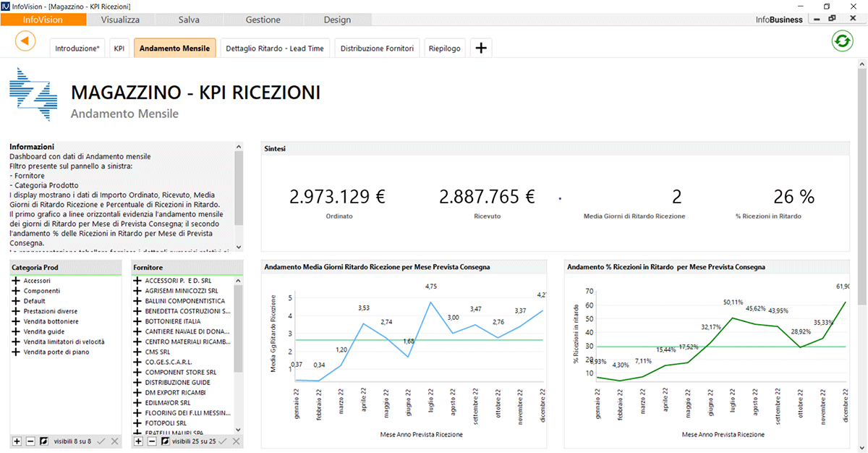Open the Gestione menu
868x453 pixels.
click(x=263, y=20)
